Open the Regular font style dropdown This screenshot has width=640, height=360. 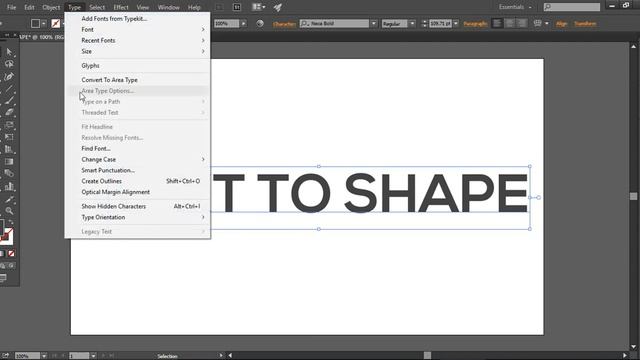click(x=412, y=24)
